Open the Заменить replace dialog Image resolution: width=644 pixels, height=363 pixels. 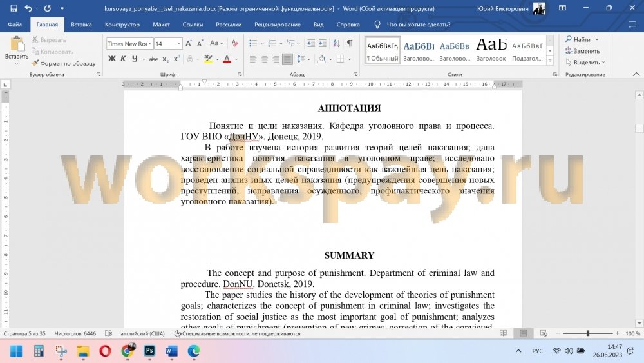[582, 51]
